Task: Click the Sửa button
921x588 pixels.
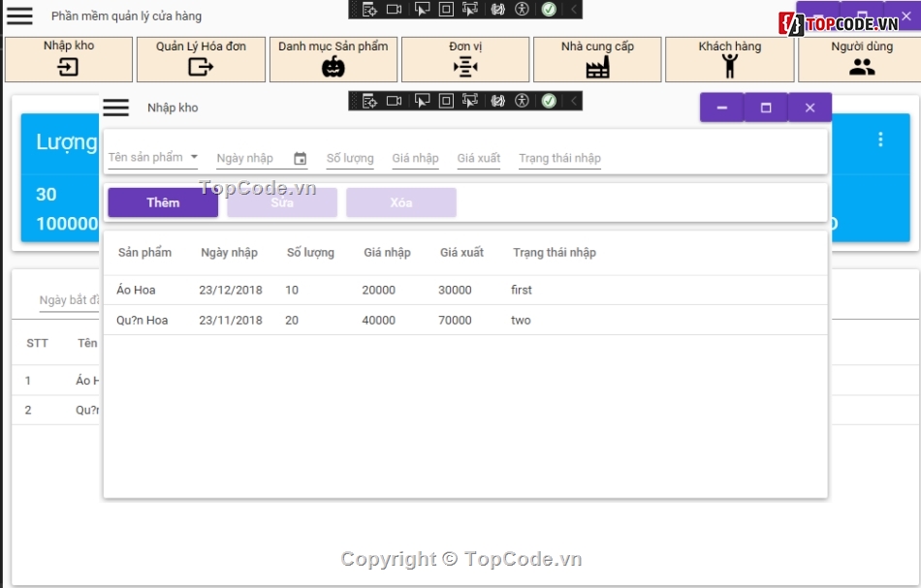Action: 282,202
